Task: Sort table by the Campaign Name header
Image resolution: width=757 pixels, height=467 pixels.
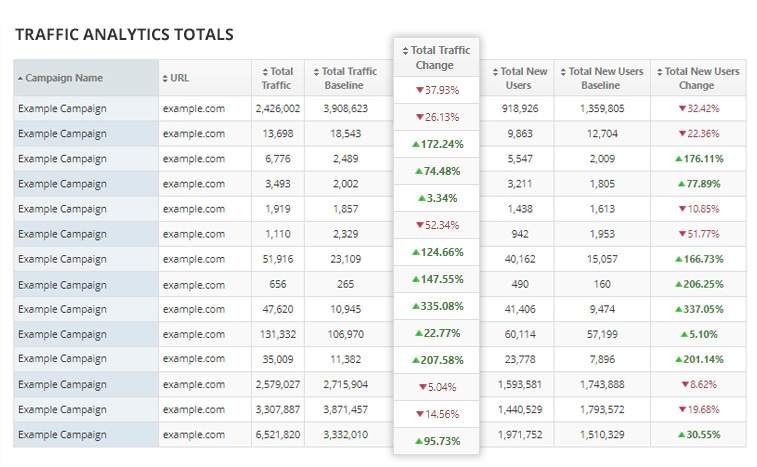Action: point(64,78)
